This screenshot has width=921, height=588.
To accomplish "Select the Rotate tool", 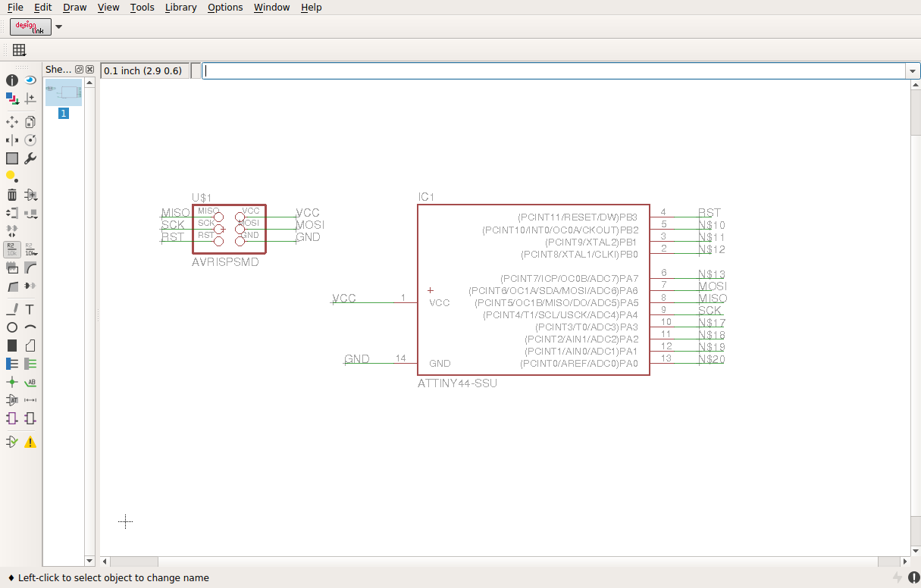I will [30, 140].
